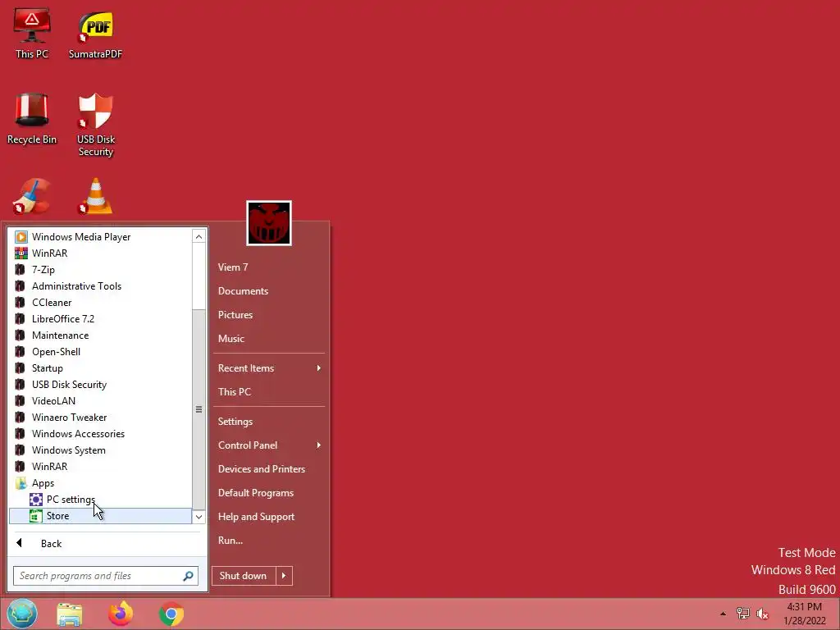Expand the Recent Items submenu
This screenshot has height=630, width=840.
click(x=269, y=368)
